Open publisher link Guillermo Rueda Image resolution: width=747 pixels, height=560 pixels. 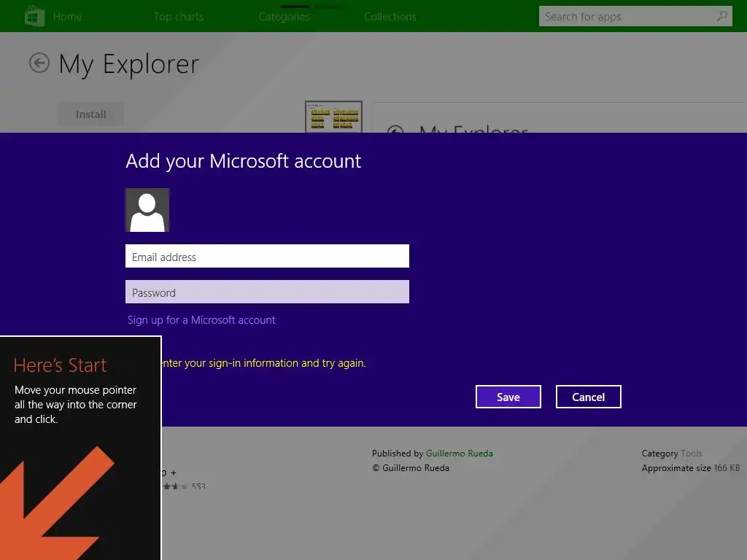click(460, 454)
